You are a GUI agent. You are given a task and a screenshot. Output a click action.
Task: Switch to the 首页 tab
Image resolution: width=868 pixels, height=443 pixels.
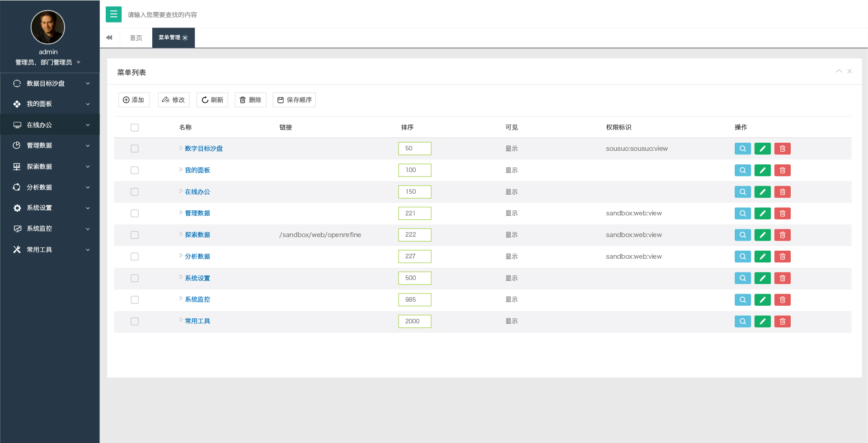(136, 38)
